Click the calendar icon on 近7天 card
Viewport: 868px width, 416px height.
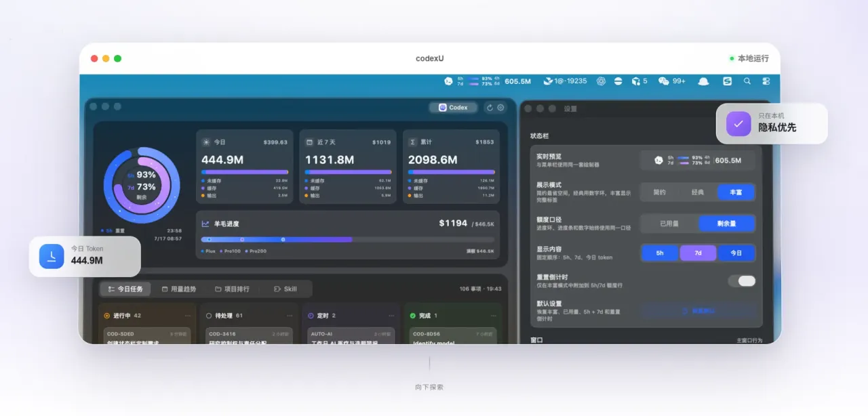309,142
